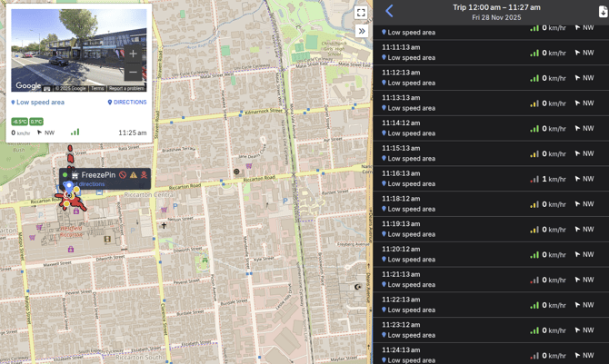Image resolution: width=609 pixels, height=364 pixels.
Task: Click the warning triangle on FreezePin
Action: click(133, 175)
